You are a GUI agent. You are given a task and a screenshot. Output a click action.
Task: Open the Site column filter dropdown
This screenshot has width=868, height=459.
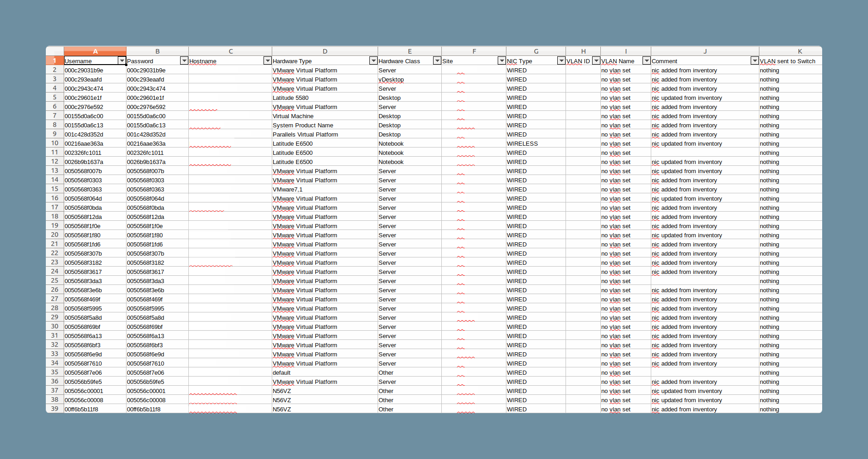tap(501, 61)
